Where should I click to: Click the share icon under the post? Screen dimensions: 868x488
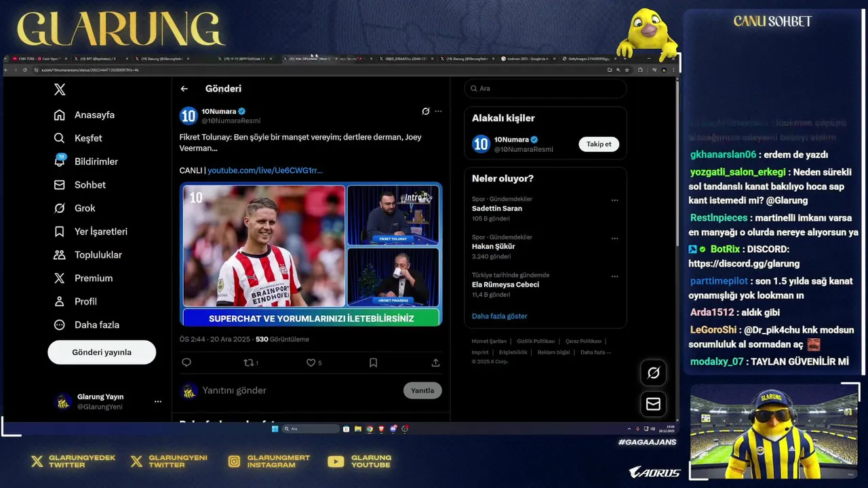435,363
